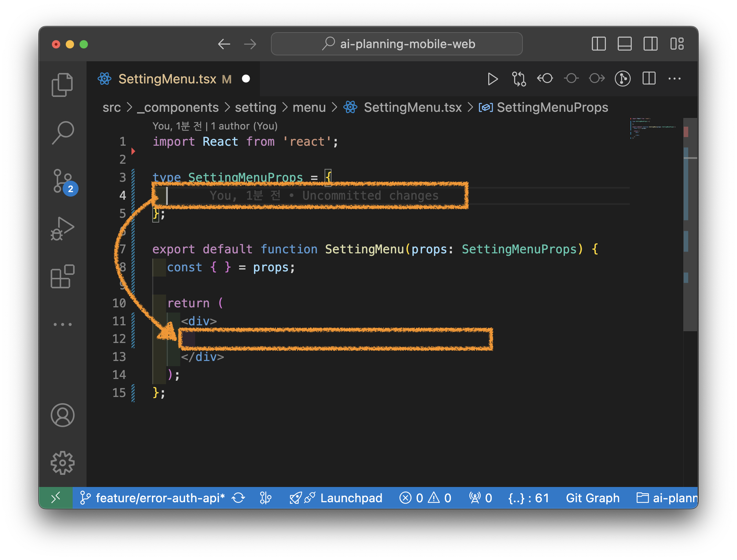The image size is (737, 560).
Task: Toggle the primary side bar layout button
Action: 599,44
